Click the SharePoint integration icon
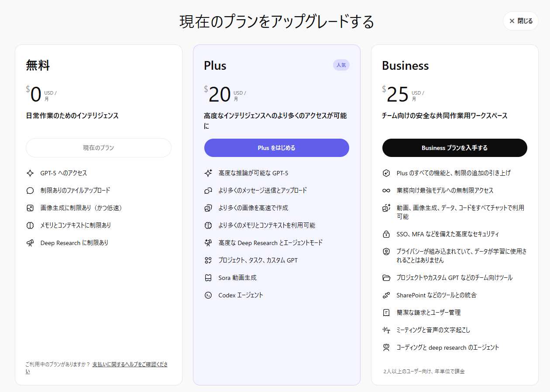The height and width of the screenshot is (392, 550). [386, 295]
